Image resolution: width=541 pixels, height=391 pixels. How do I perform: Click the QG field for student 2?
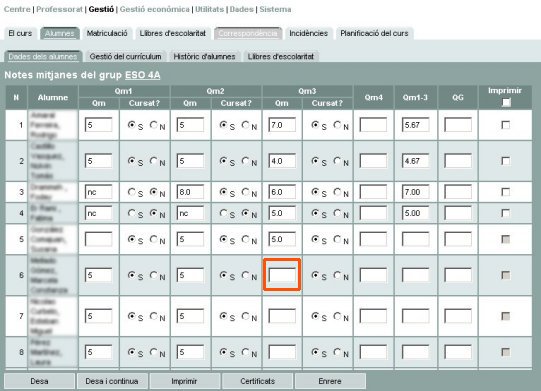click(458, 161)
